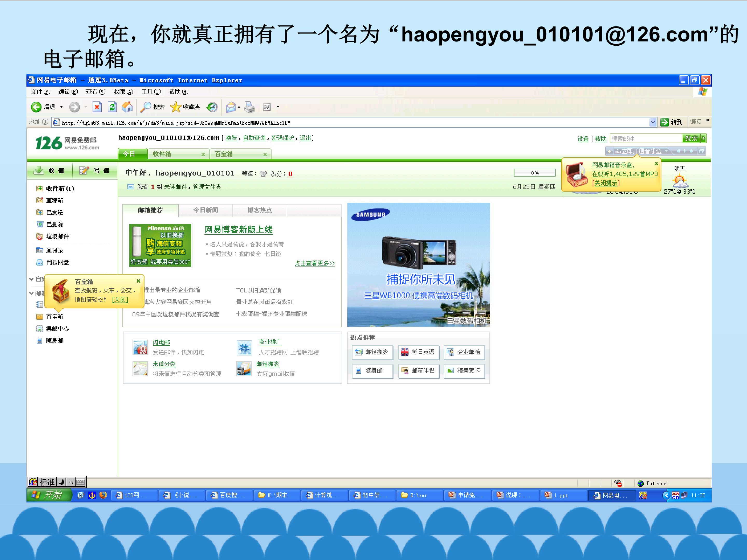Click the IE toolbar Mail envelope icon

point(231,107)
